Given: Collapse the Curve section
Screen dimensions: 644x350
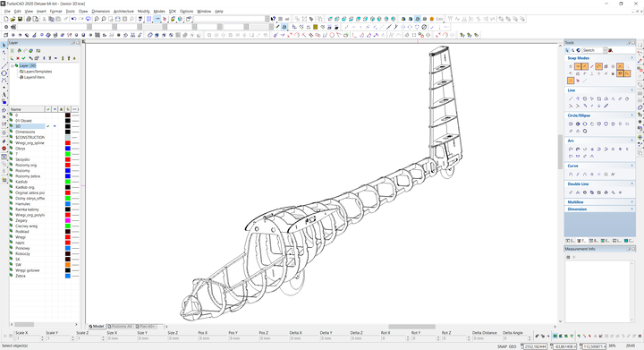Looking at the screenshot, I should pos(632,166).
